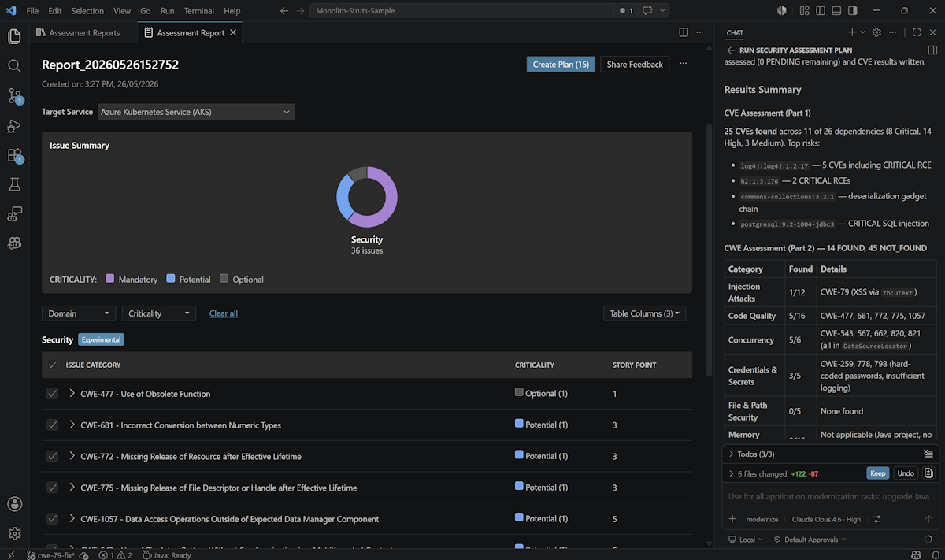Toggle the select-all checkbox in table header
The height and width of the screenshot is (560, 945).
click(53, 365)
